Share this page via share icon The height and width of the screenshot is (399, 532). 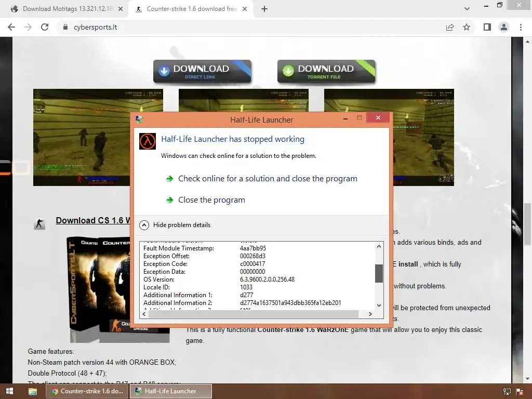click(x=450, y=27)
